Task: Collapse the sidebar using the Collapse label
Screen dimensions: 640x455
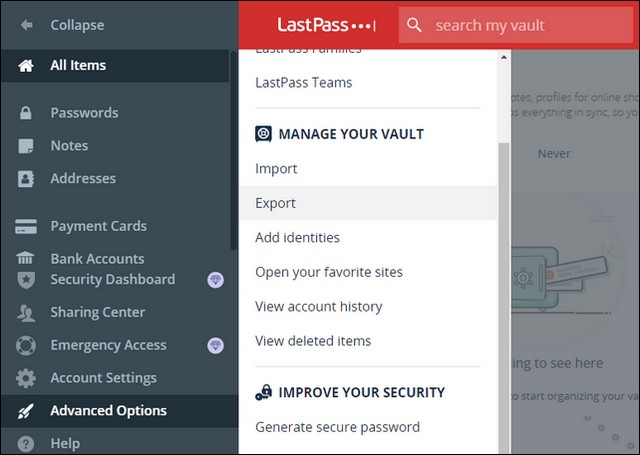Action: [77, 25]
